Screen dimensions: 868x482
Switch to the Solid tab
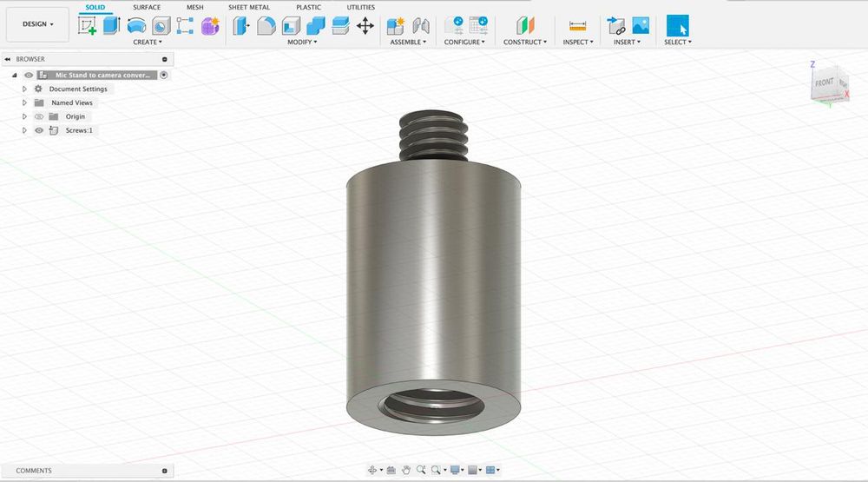[95, 7]
